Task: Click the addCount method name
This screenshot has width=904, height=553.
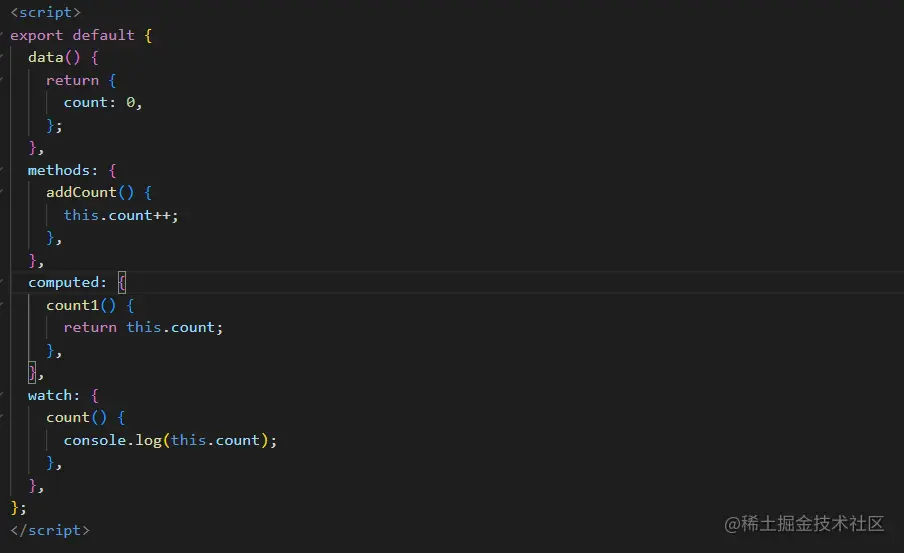Action: (81, 192)
